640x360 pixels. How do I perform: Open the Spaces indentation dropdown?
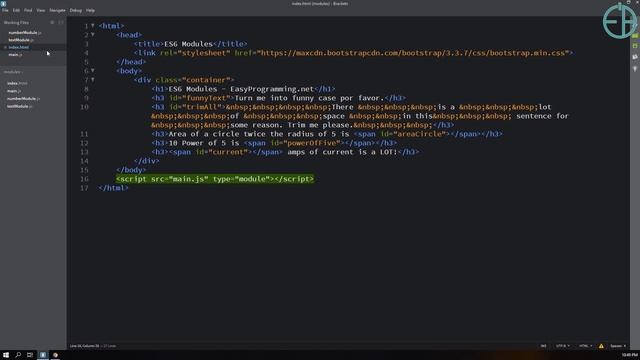coord(618,346)
